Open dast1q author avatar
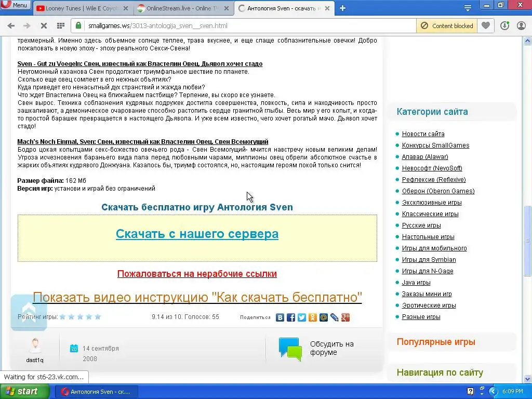 click(35, 345)
